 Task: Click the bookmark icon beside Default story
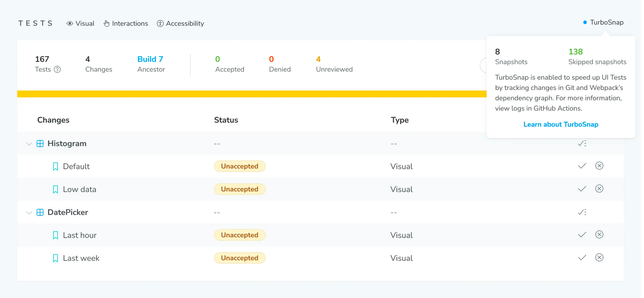coord(55,166)
